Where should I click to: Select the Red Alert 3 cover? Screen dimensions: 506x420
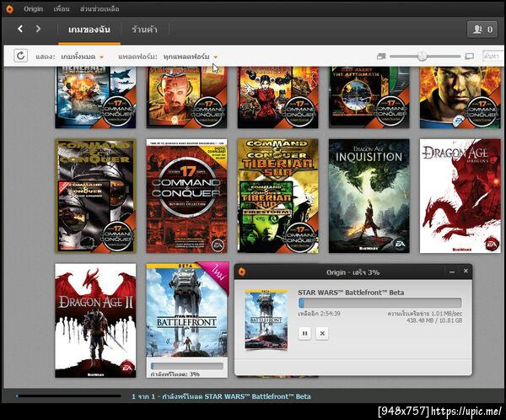[277, 98]
